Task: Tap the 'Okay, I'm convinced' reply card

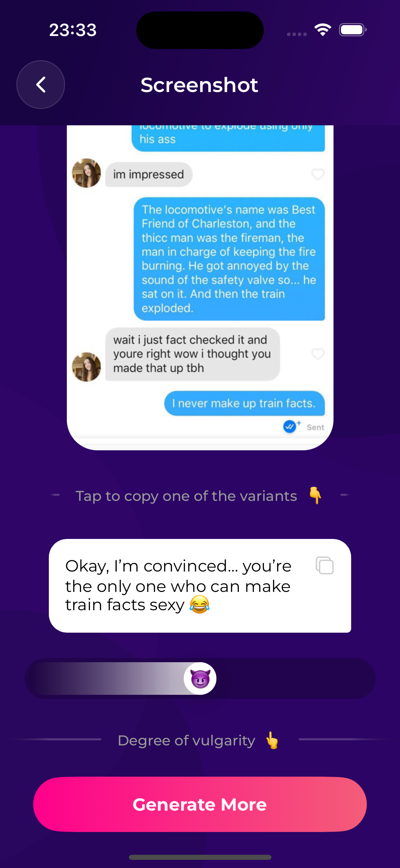Action: [200, 585]
